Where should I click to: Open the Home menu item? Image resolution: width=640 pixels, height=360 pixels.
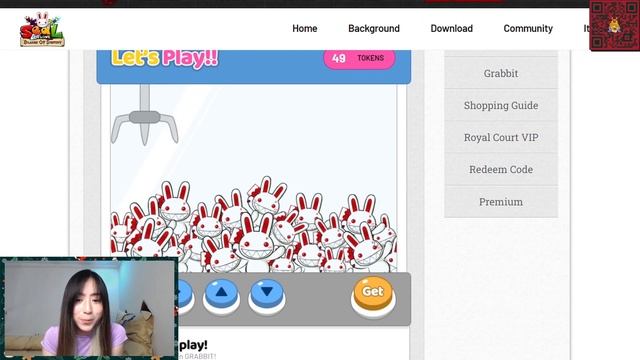(304, 29)
